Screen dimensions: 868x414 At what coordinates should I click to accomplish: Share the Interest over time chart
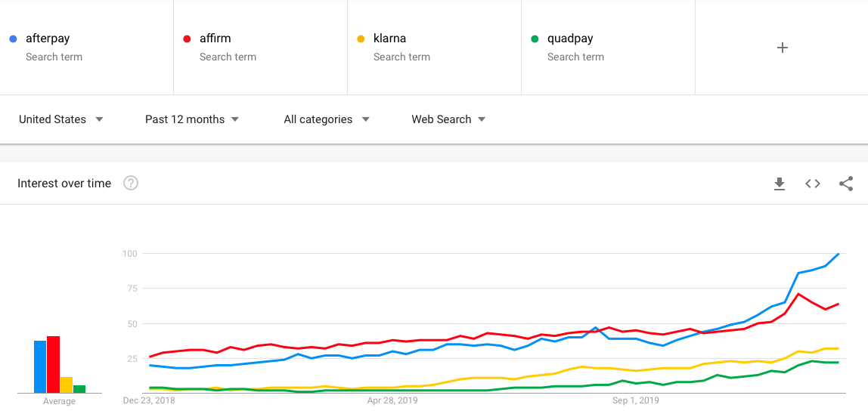[846, 184]
